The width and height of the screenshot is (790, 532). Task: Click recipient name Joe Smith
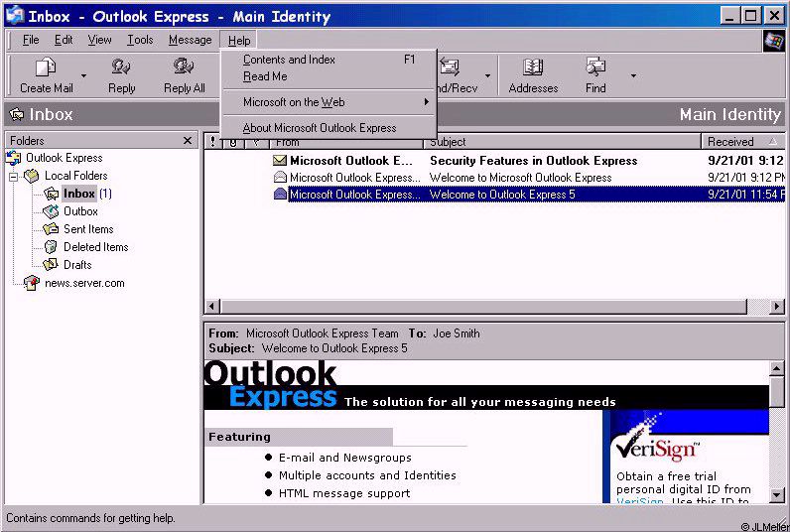[x=456, y=333]
